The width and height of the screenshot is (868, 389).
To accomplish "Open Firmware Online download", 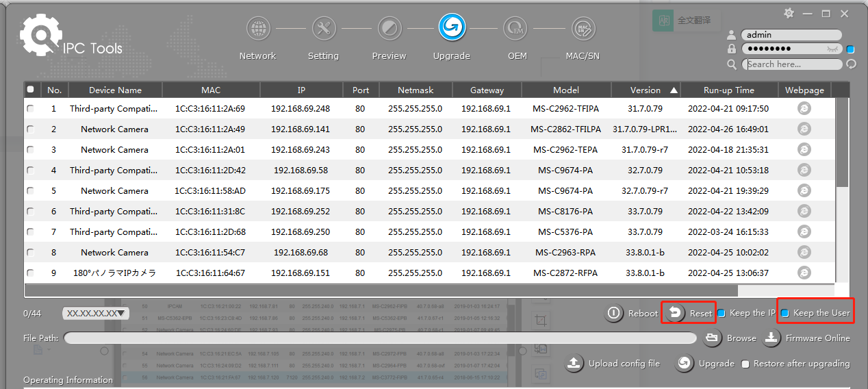I will tap(806, 338).
